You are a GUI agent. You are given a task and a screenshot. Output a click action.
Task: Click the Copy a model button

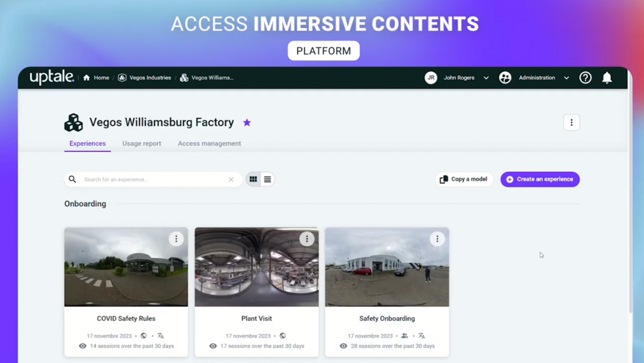(464, 179)
